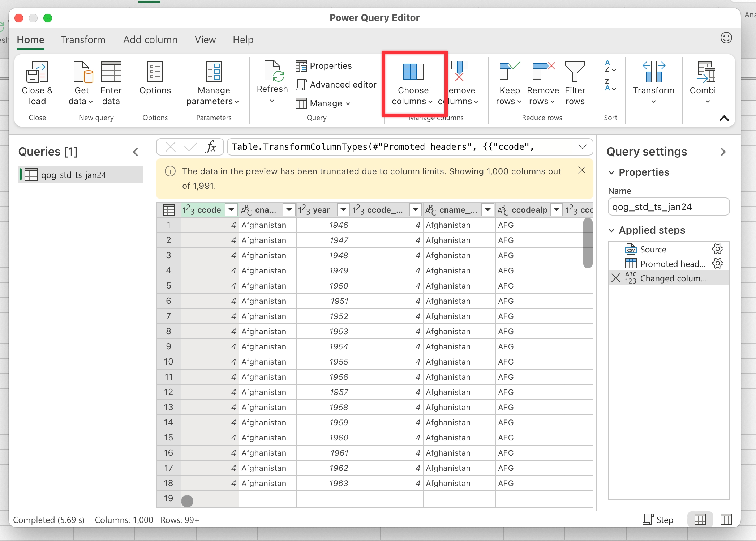Click the Remove columns icon
This screenshot has height=541, width=756.
coord(459,71)
